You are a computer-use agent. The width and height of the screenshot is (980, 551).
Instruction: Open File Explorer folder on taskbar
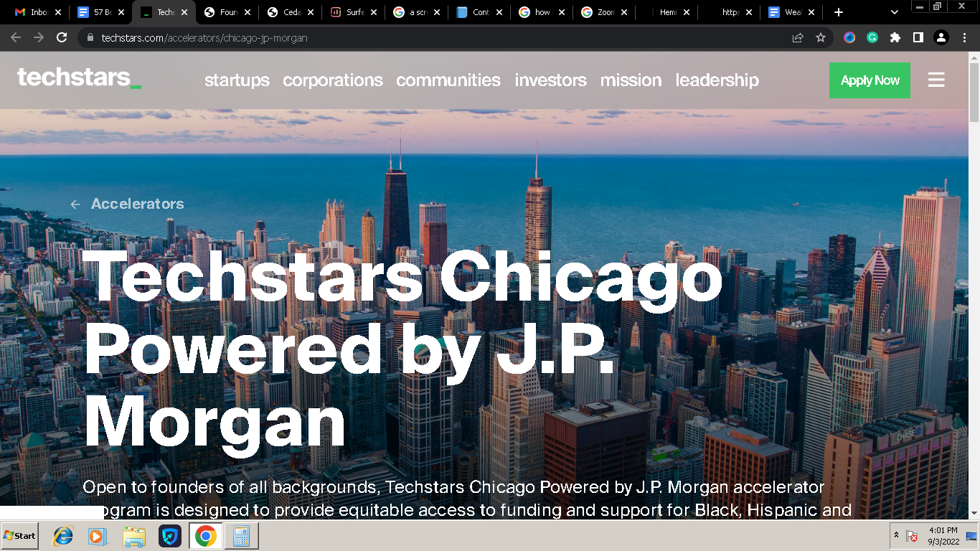[134, 536]
